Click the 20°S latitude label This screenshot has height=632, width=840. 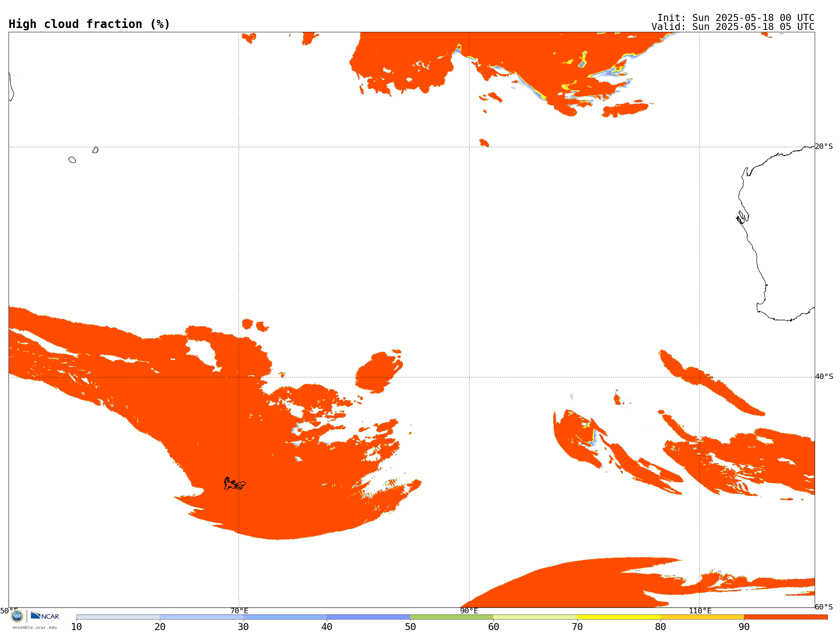click(x=824, y=147)
